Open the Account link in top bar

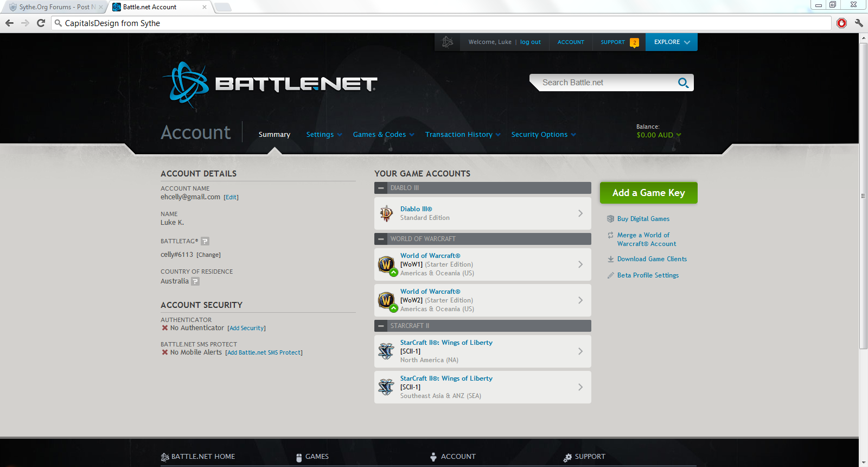[x=571, y=42]
